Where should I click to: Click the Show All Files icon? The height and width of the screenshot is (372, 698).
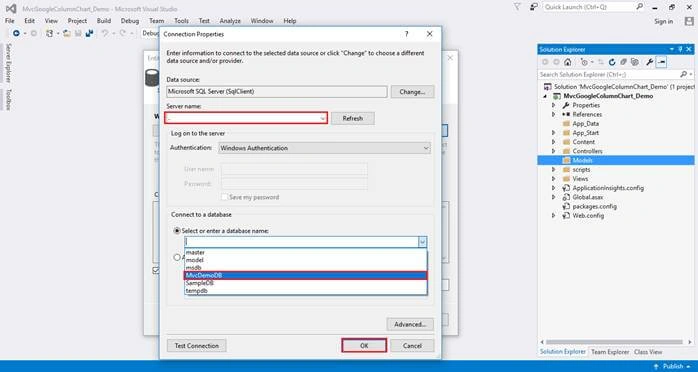tap(635, 62)
